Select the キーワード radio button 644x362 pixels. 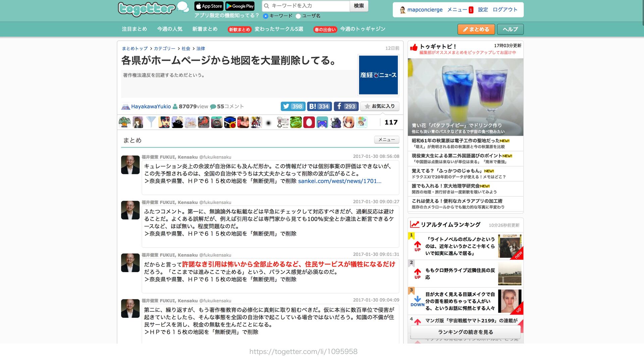[266, 16]
